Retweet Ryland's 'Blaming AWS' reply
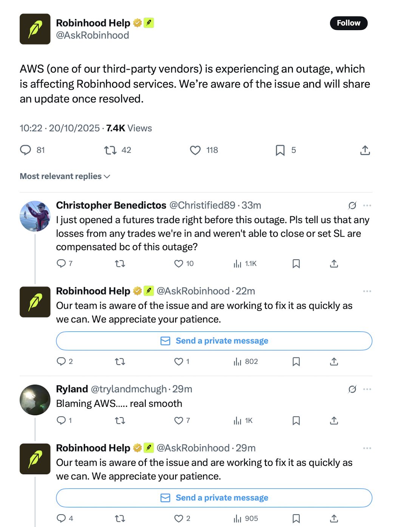 tap(120, 421)
